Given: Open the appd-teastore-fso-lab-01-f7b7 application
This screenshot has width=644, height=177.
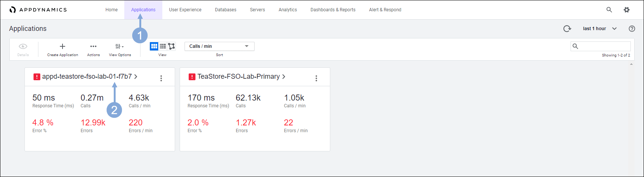Looking at the screenshot, I should [x=87, y=77].
